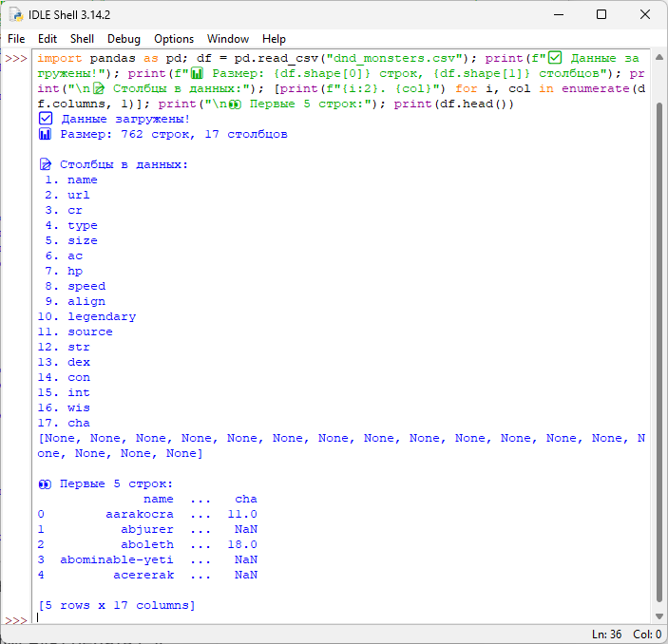
Task: Click the 'enumerate' call in the code
Action: pyautogui.click(x=596, y=88)
